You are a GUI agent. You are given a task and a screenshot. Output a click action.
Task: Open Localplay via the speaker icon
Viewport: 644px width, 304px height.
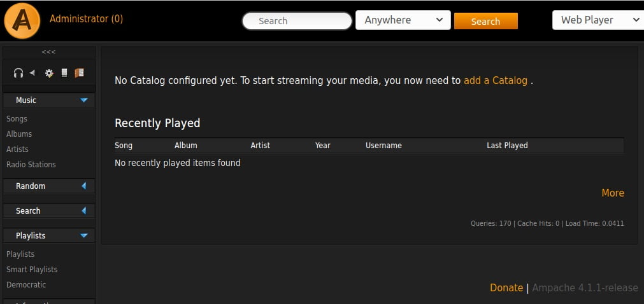(32, 73)
